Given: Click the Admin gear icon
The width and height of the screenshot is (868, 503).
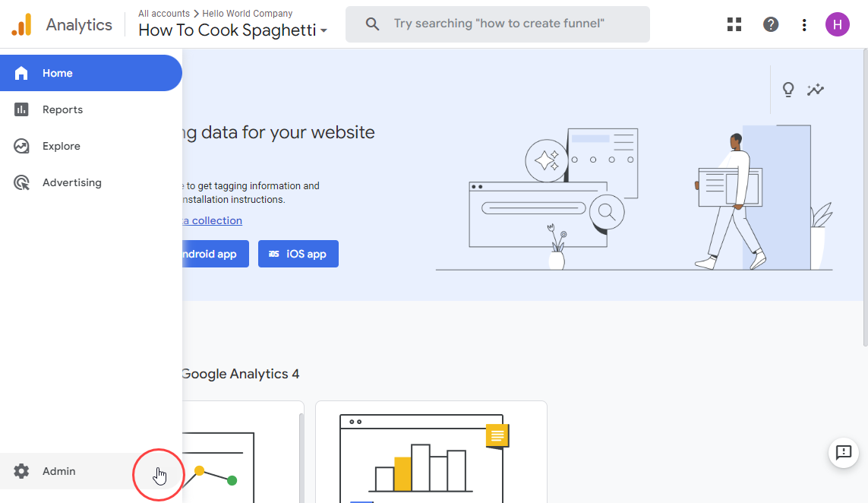Looking at the screenshot, I should (x=21, y=471).
